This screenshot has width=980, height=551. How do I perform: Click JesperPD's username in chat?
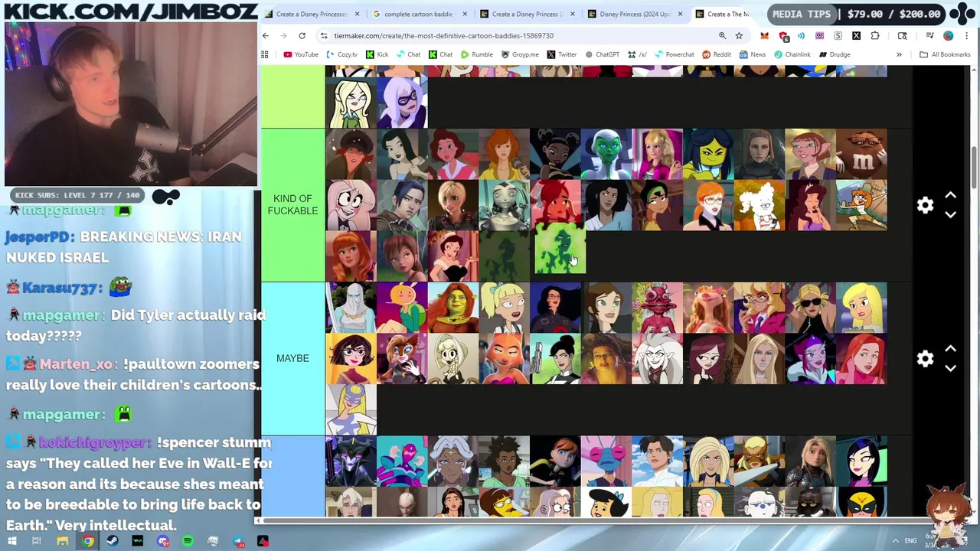click(x=39, y=236)
